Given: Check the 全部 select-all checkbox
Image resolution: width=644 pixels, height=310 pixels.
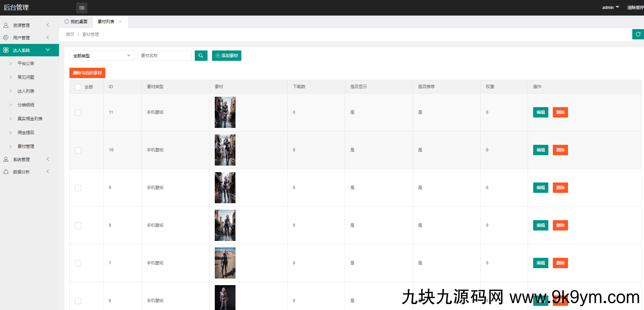Looking at the screenshot, I should tap(78, 87).
